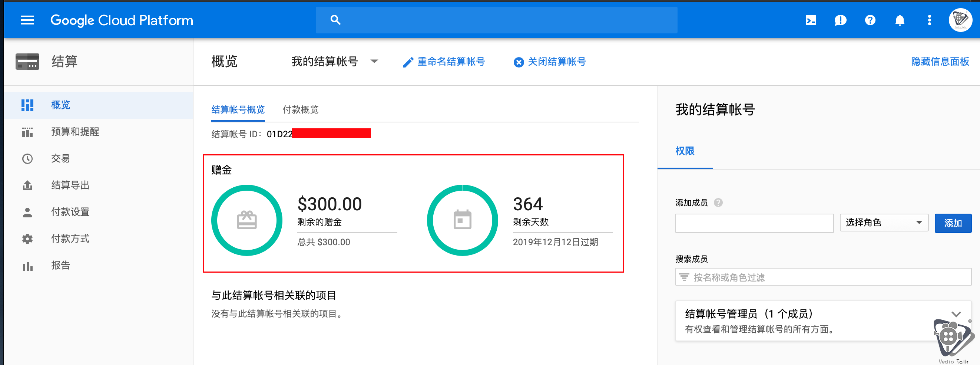Focus the 添加成员 input field
The image size is (980, 365).
(754, 223)
